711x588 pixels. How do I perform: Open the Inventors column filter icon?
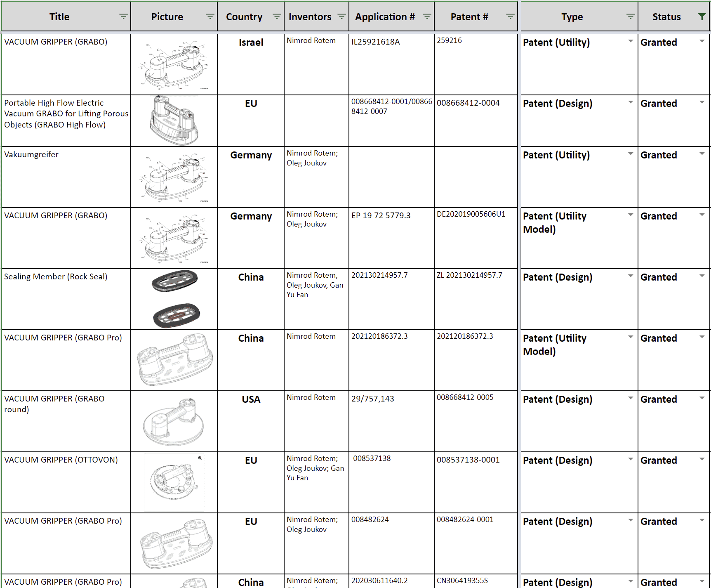coord(341,17)
